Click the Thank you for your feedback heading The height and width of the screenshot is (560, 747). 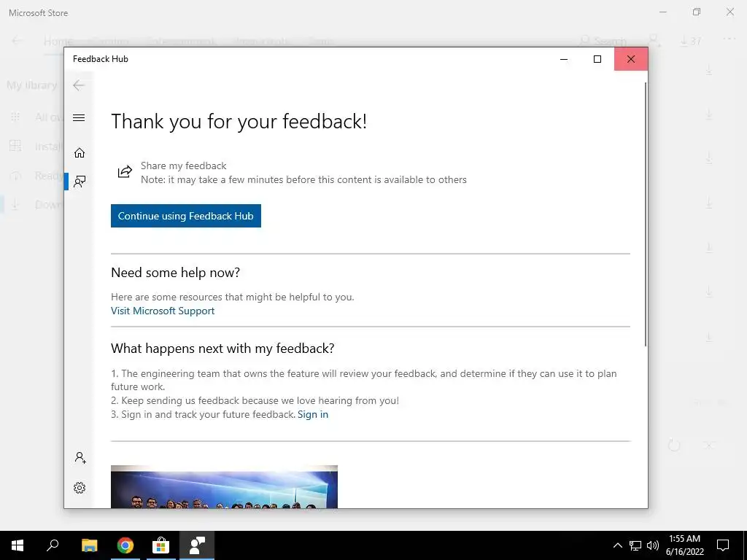239,121
